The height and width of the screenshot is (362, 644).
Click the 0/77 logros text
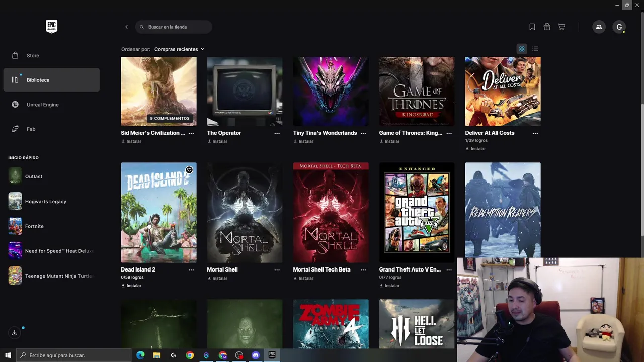(x=390, y=277)
